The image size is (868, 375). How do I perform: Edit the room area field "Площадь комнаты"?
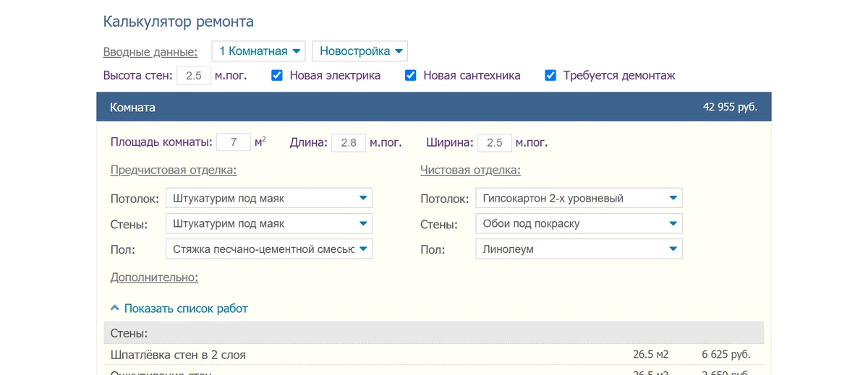[234, 143]
